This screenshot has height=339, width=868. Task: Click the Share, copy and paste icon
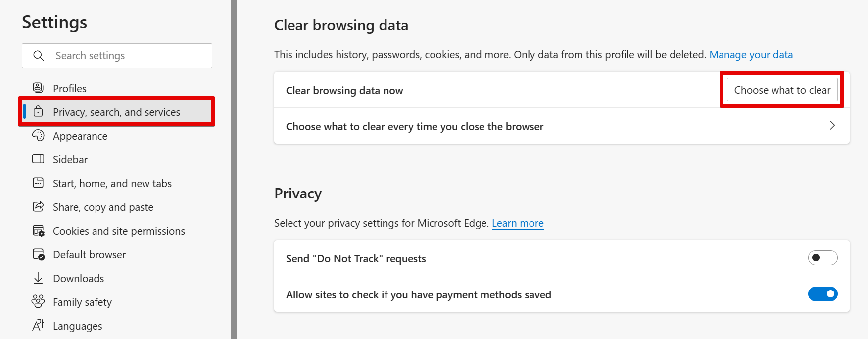(38, 207)
